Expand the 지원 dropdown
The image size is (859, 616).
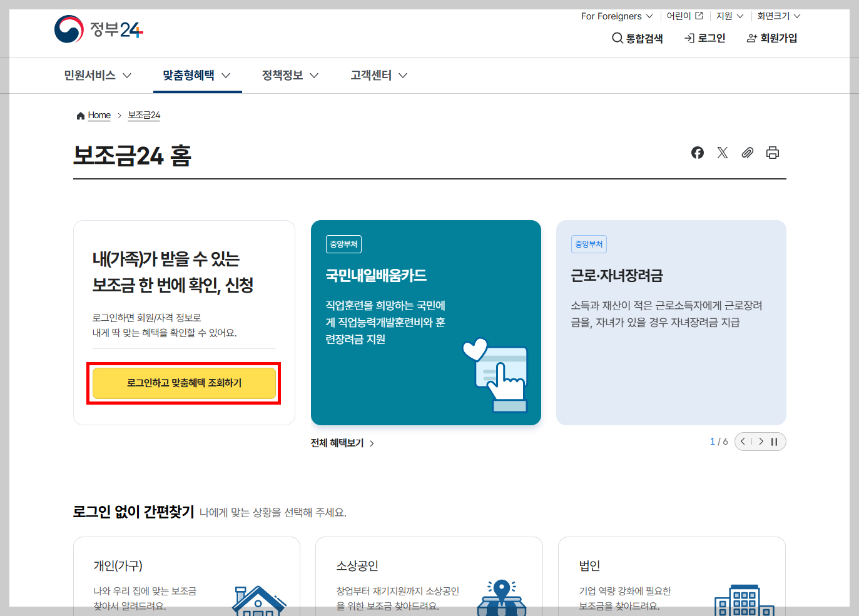pyautogui.click(x=729, y=16)
